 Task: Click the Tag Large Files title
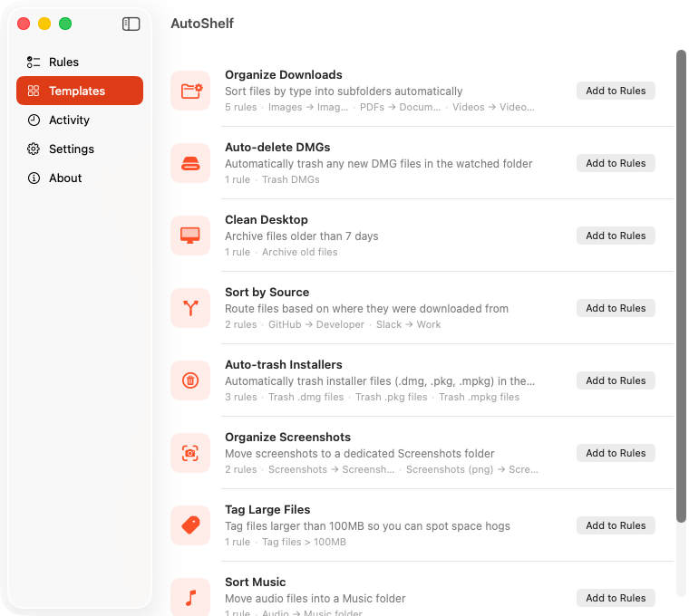click(x=267, y=509)
